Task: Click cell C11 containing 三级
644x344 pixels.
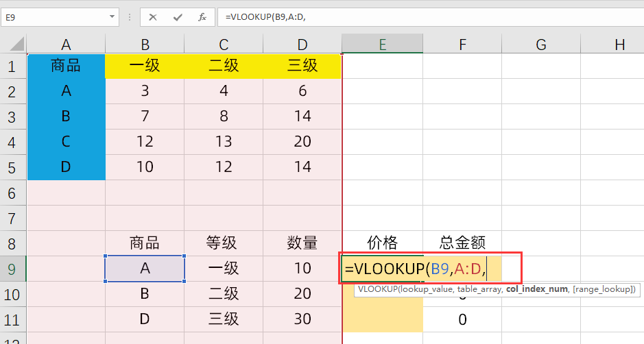Action: (x=224, y=319)
